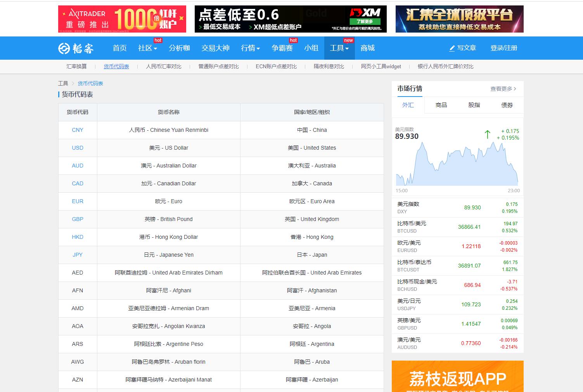This screenshot has width=583, height=392.
Task: Open 汇率换算 in the sub-navigation
Action: [76, 66]
